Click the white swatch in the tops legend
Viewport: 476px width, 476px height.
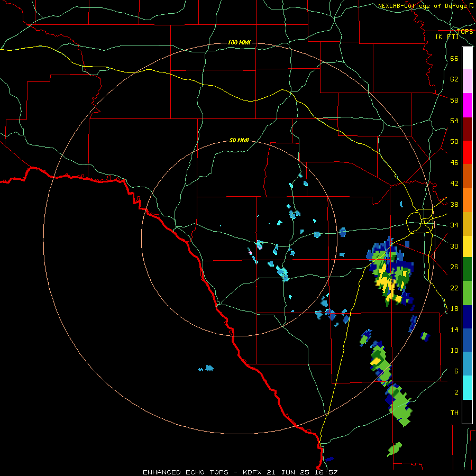[467, 58]
